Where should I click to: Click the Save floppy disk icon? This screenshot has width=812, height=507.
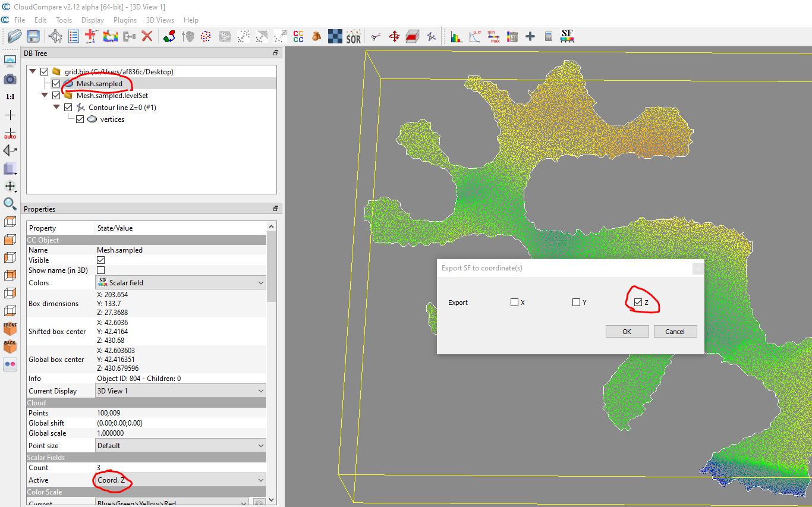(x=33, y=37)
